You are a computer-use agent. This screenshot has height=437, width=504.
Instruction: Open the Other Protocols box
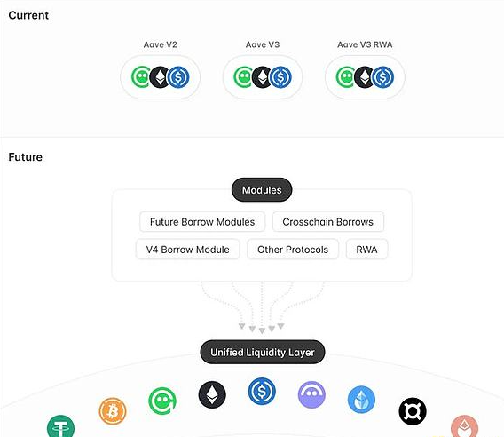tap(293, 250)
